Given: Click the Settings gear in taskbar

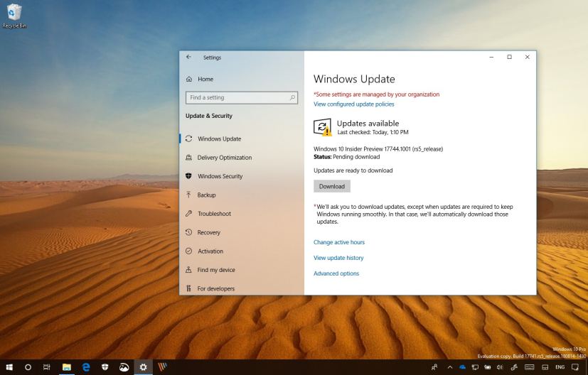Looking at the screenshot, I should [x=143, y=367].
